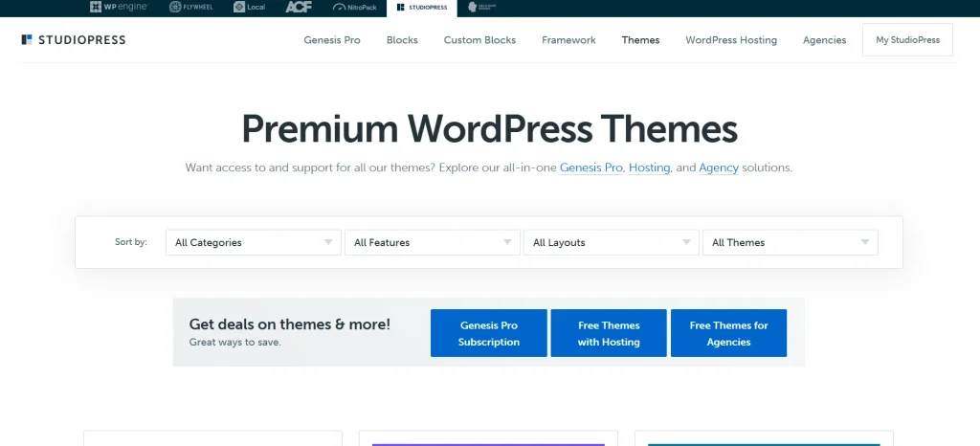
Task: Expand the All Layouts dropdown
Action: click(x=611, y=243)
